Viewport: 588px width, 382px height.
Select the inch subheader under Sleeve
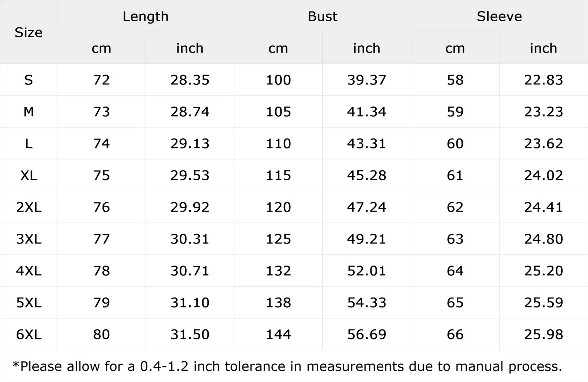click(543, 48)
